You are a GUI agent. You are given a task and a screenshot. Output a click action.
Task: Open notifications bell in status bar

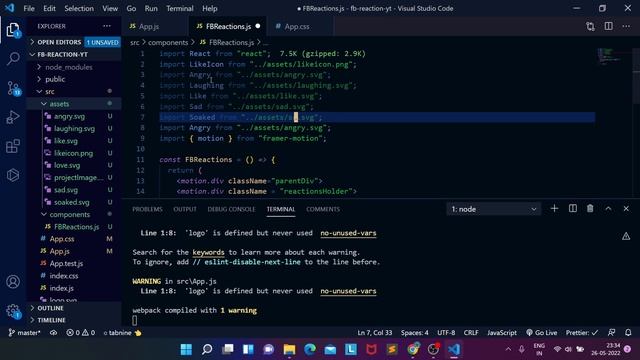click(x=628, y=333)
